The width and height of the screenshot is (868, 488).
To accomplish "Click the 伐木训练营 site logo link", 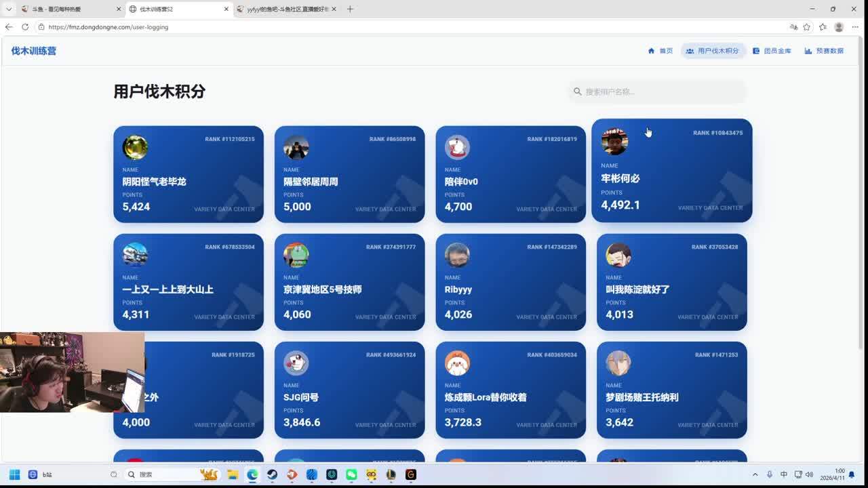I will pyautogui.click(x=34, y=51).
